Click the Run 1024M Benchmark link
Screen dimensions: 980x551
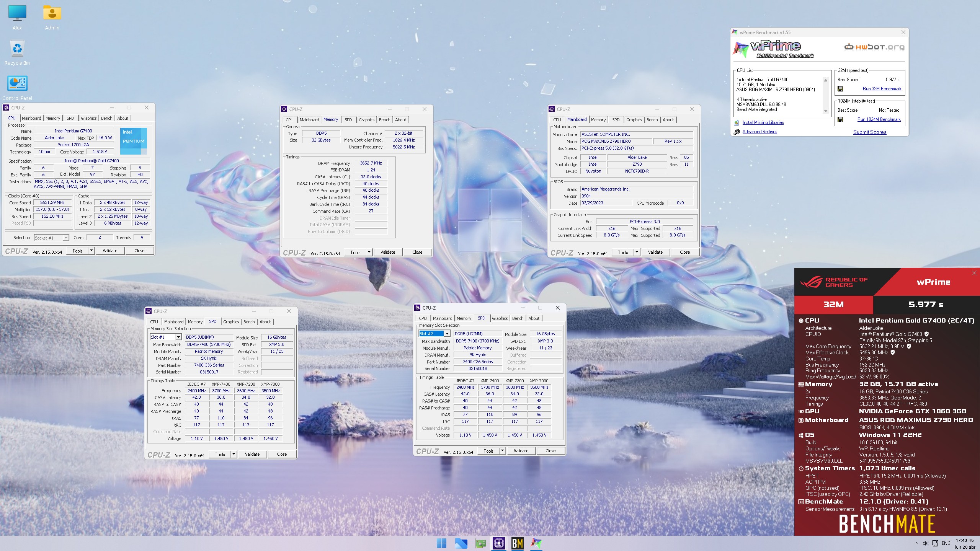[879, 119]
